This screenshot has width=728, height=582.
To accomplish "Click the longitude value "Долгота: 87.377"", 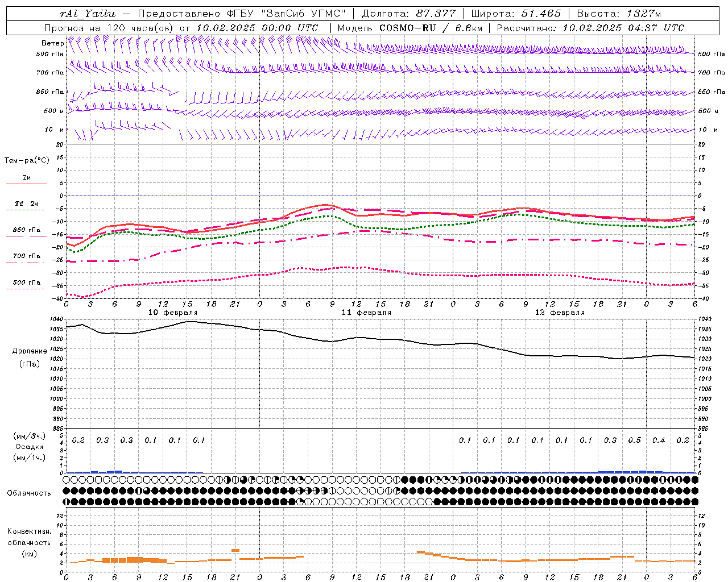I will [x=408, y=14].
